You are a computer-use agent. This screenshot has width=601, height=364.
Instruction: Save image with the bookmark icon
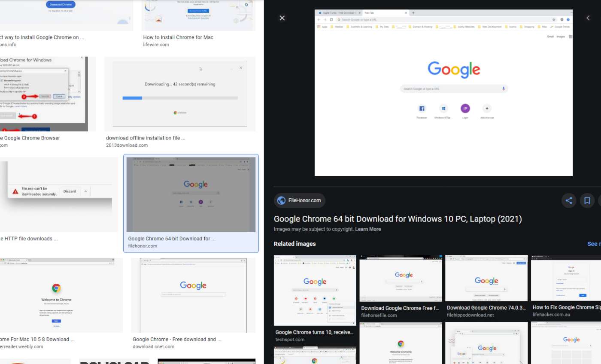[586, 200]
